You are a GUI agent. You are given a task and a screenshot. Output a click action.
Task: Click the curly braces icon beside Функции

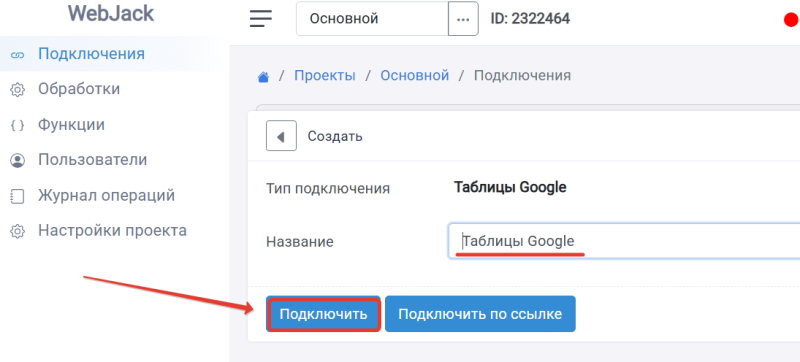(17, 125)
